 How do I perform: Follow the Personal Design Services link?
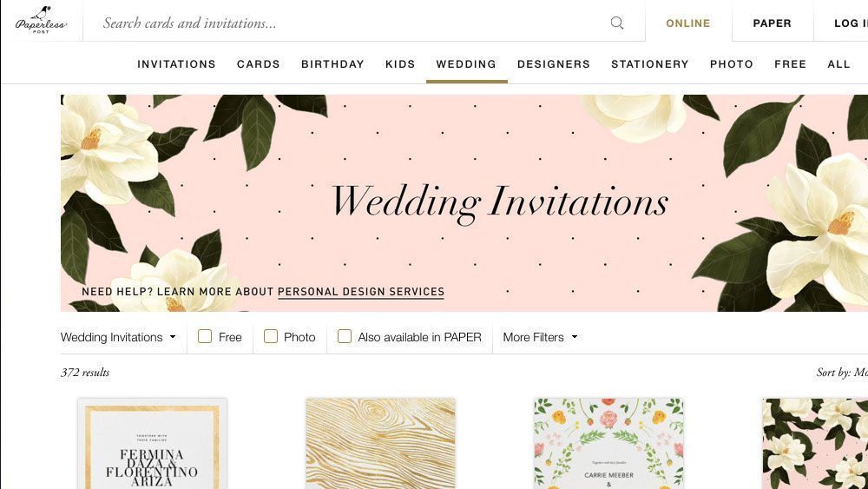[361, 292]
